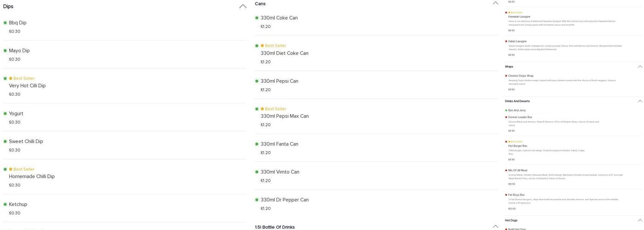This screenshot has height=230, width=644.
Task: Collapse the Dips section chevron
Action: click(x=243, y=6)
